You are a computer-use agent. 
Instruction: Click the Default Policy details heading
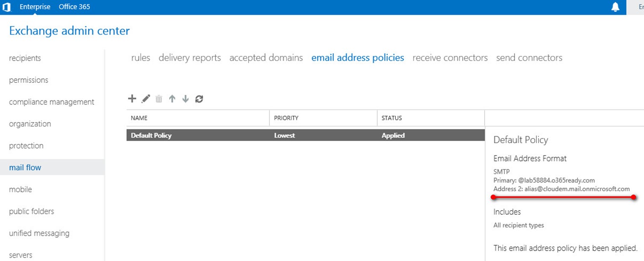click(521, 140)
